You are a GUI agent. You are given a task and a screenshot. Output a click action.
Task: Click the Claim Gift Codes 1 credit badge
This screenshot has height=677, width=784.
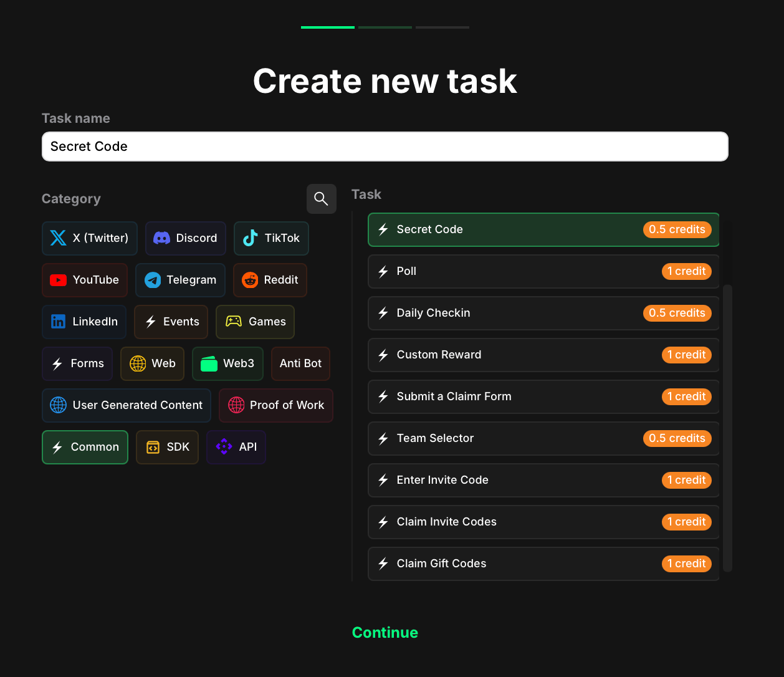[687, 564]
